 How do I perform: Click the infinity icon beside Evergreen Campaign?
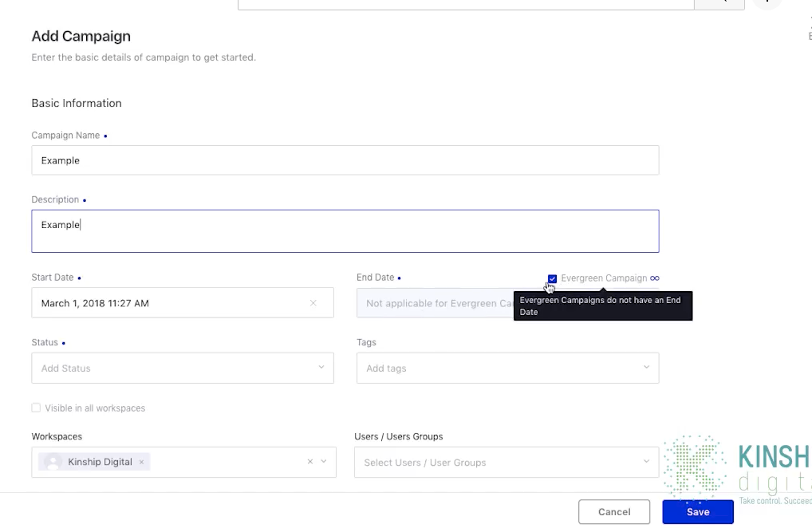[x=655, y=278]
